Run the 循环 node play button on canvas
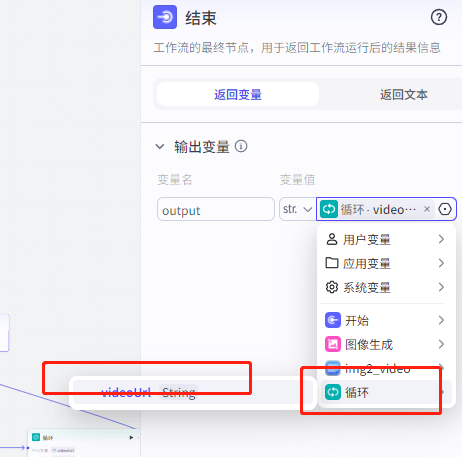Viewport: 462px width, 457px height. (131, 437)
